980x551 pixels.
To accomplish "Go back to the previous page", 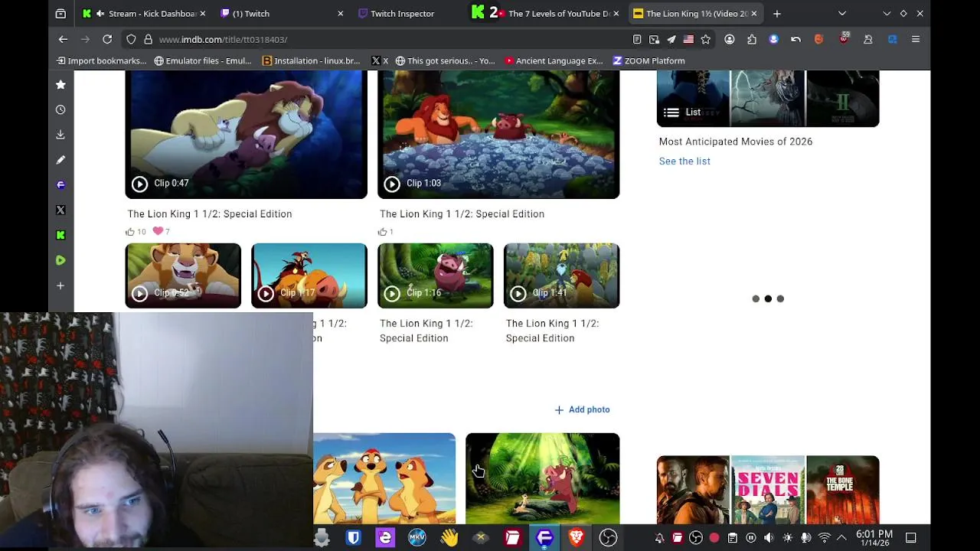I will click(63, 39).
